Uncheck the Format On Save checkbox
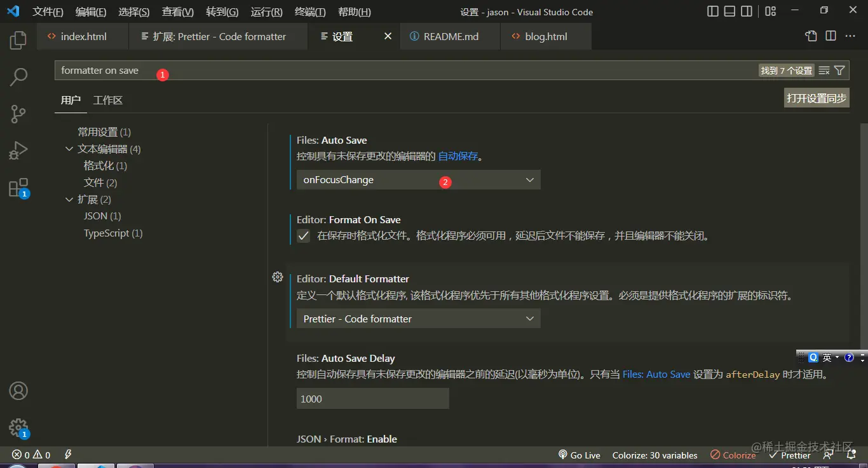Screen dimensions: 868x468 tap(304, 236)
